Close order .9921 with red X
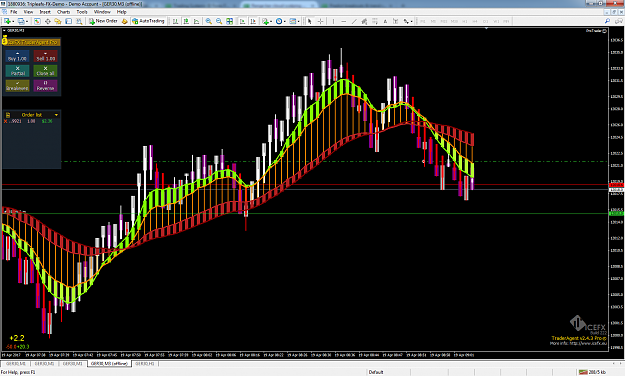This screenshot has width=625, height=376. coord(6,121)
